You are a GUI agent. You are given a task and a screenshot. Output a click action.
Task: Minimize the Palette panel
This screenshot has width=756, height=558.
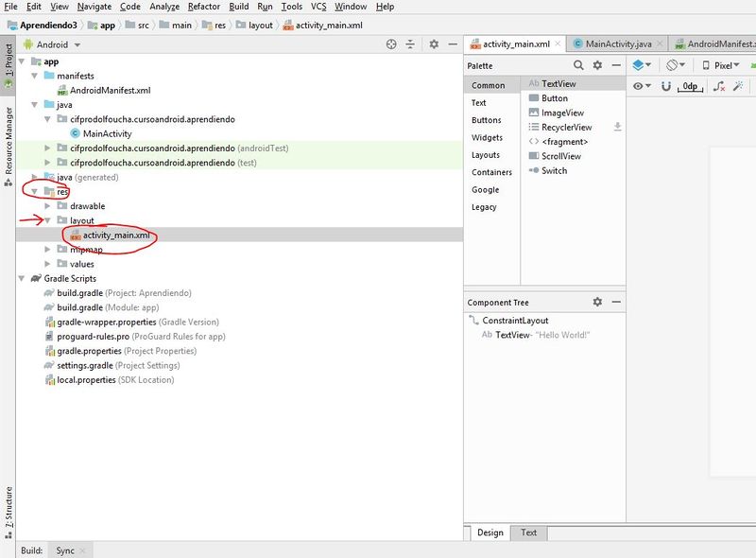[x=616, y=65]
